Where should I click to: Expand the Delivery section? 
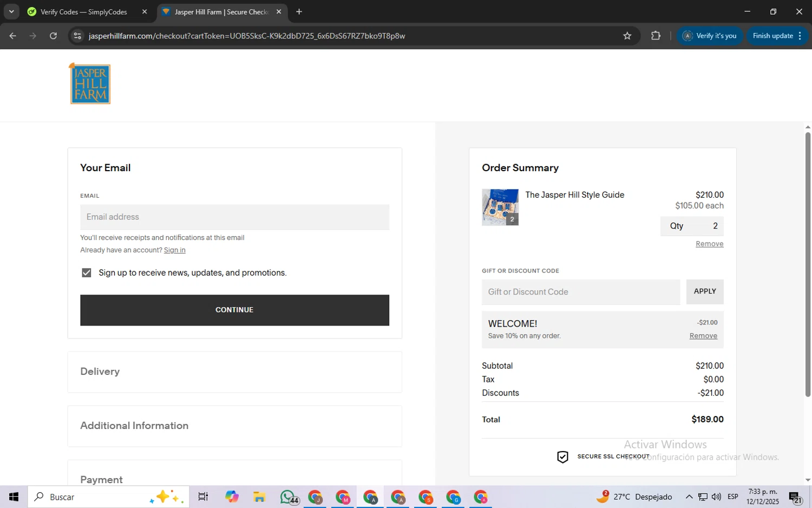(x=234, y=372)
